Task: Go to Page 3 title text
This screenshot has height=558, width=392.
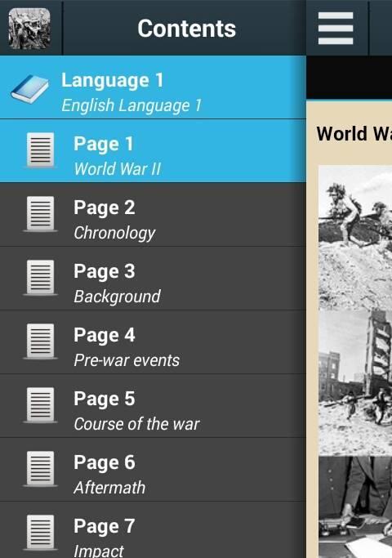Action: point(105,271)
